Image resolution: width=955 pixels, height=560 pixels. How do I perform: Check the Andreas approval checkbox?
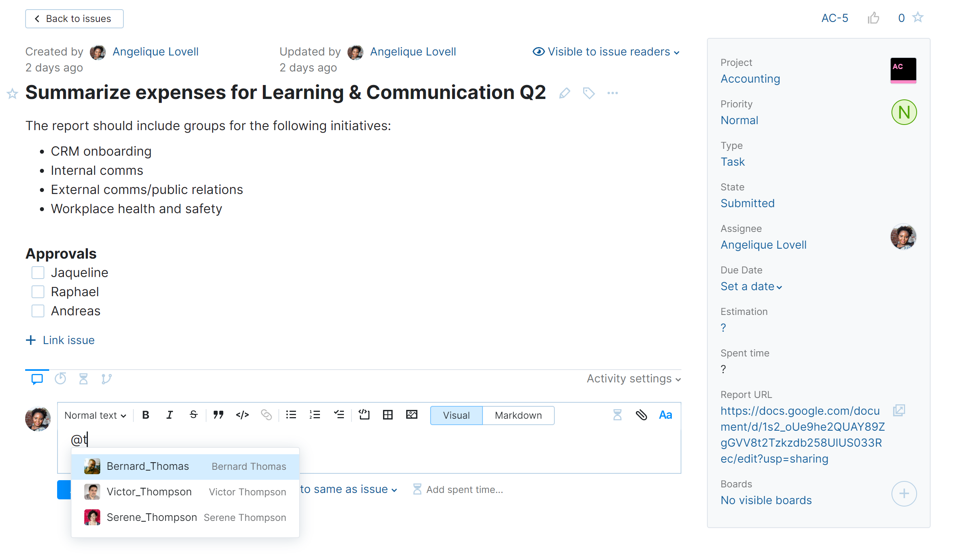tap(38, 311)
